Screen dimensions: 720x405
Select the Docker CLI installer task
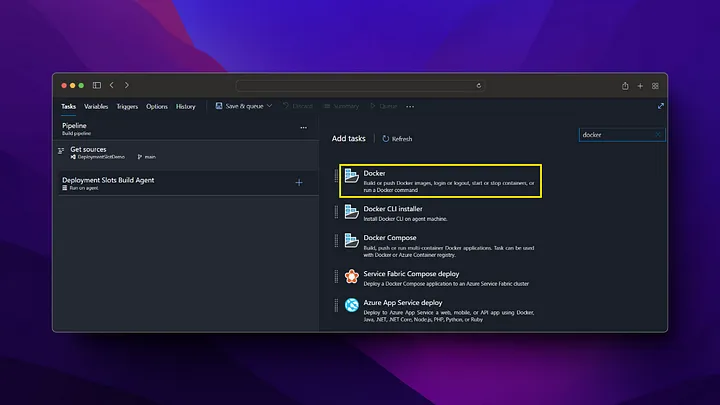click(440, 213)
